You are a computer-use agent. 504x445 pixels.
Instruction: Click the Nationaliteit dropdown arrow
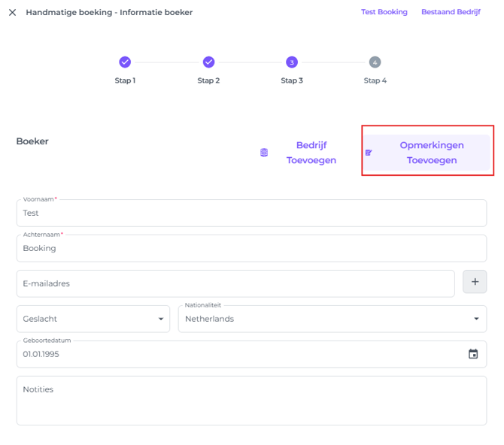pos(476,319)
